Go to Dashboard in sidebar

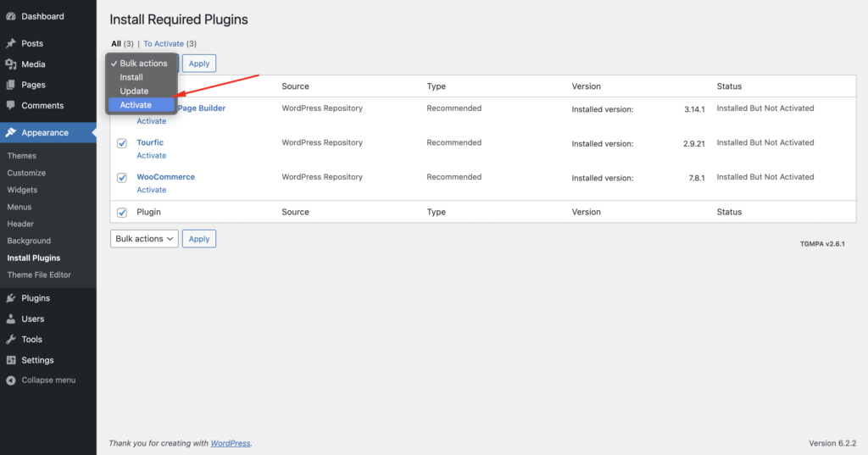42,17
